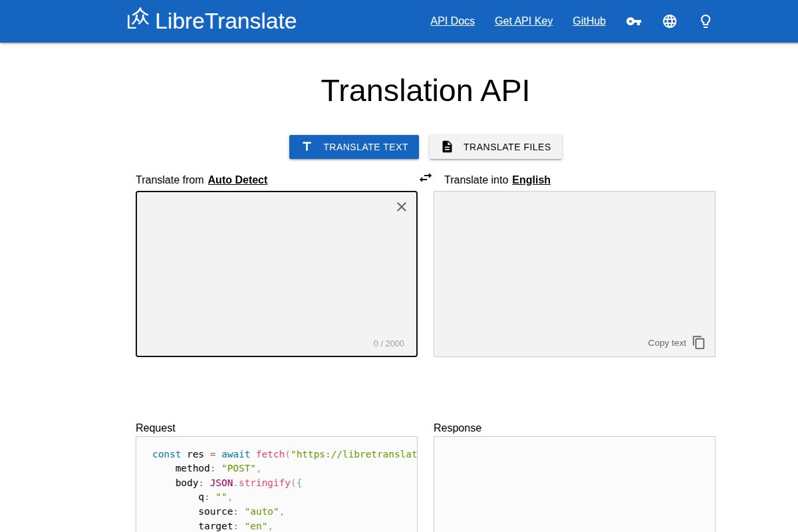Open the API key settings icon
The image size is (798, 532).
tap(634, 21)
